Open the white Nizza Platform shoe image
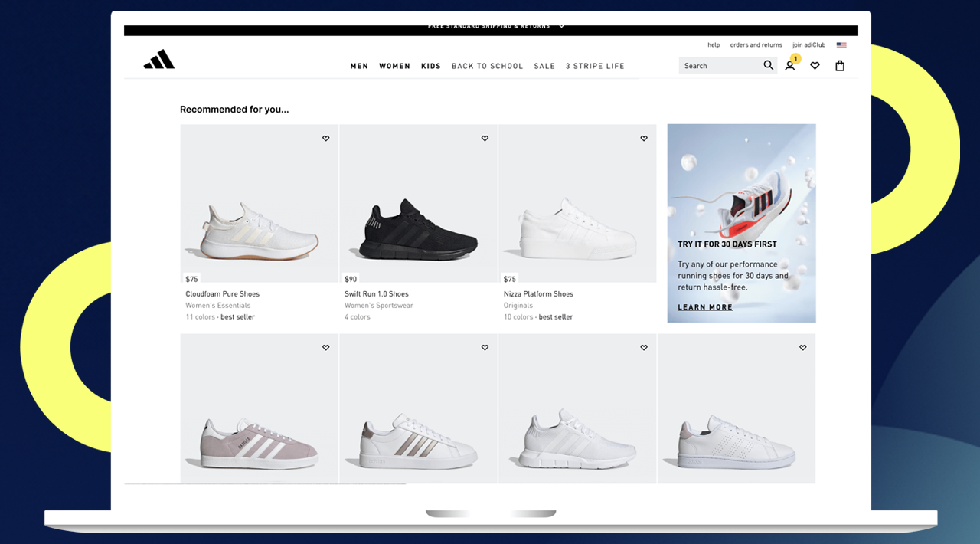The width and height of the screenshot is (980, 544). 577,204
